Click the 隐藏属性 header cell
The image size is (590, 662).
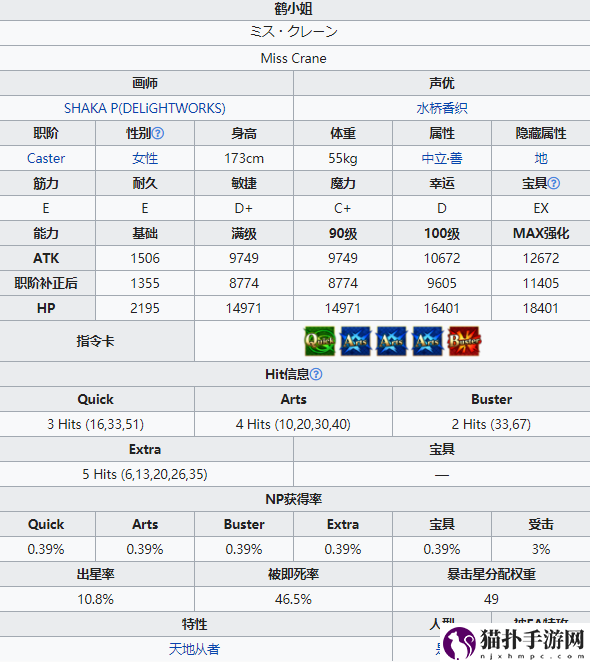[x=541, y=133]
